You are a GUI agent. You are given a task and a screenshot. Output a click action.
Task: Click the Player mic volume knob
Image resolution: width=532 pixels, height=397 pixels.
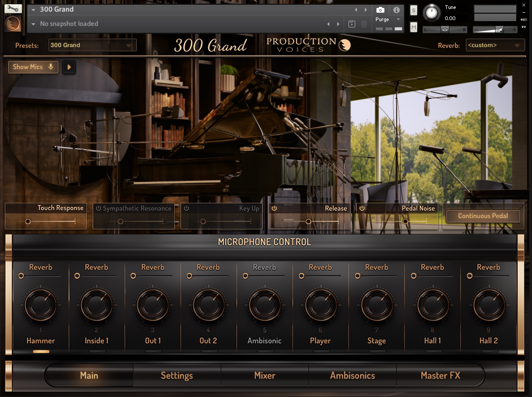(x=321, y=305)
